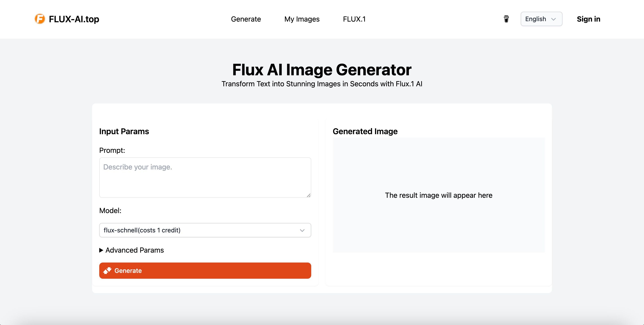Viewport: 644px width, 325px height.
Task: Click the Generated Image result placeholder area
Action: pyautogui.click(x=439, y=195)
